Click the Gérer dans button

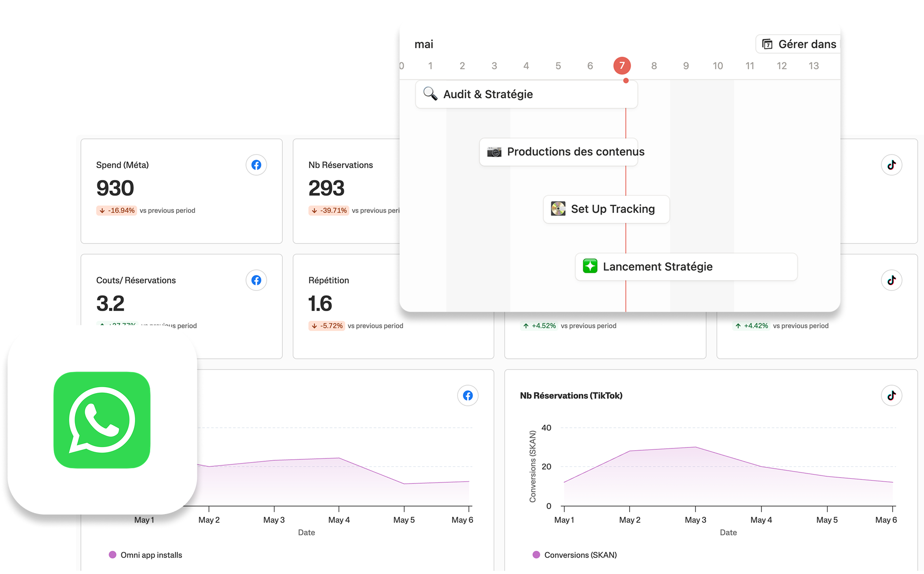[798, 44]
